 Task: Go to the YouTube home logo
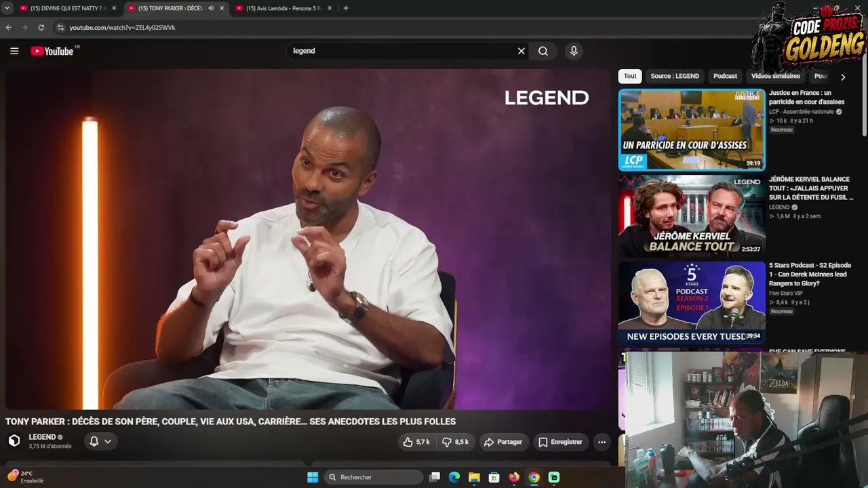click(53, 51)
